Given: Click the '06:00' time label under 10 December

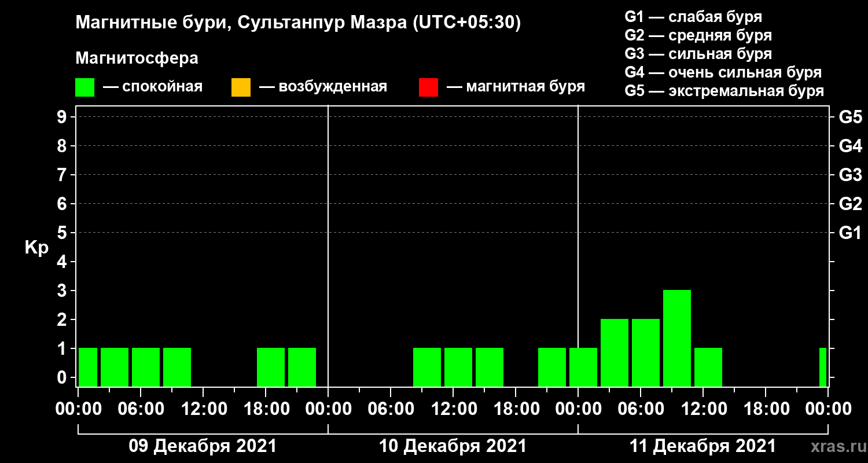Looking at the screenshot, I should tap(391, 409).
